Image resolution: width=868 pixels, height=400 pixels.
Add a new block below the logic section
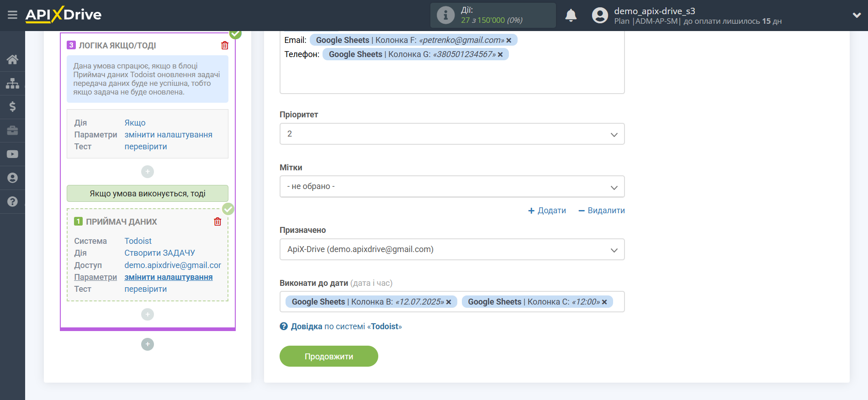(x=148, y=344)
